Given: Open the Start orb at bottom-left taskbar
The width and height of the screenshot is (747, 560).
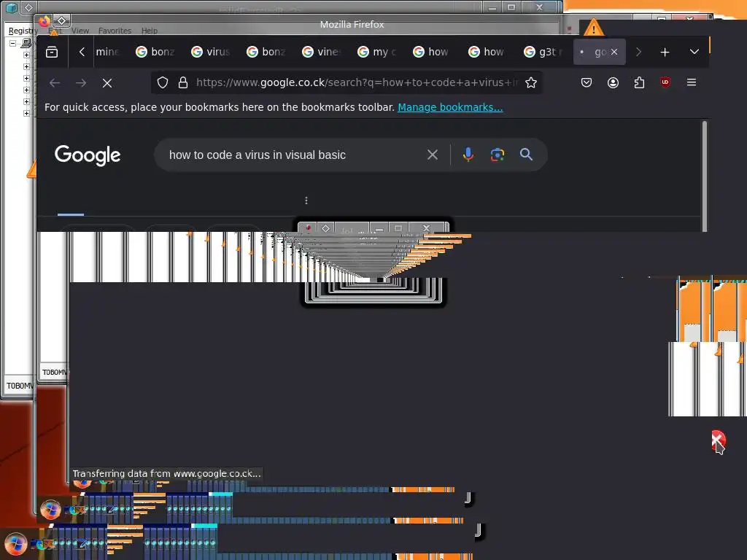Looking at the screenshot, I should [x=15, y=544].
